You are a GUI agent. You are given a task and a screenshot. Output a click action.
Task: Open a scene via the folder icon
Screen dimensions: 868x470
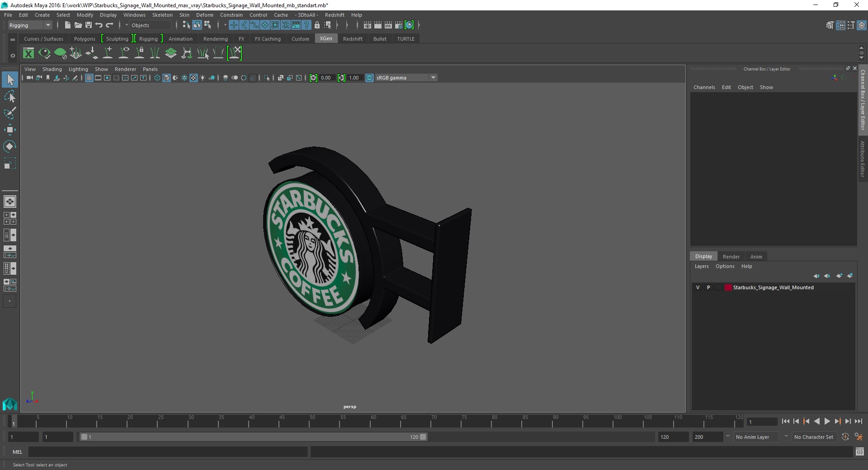(78, 25)
